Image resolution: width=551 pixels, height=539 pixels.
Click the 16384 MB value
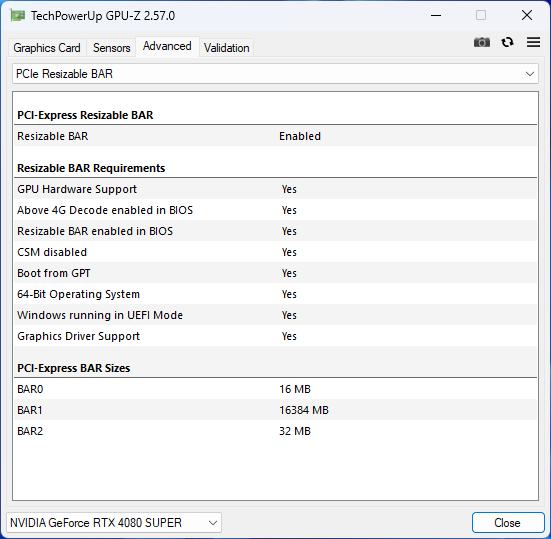point(304,410)
